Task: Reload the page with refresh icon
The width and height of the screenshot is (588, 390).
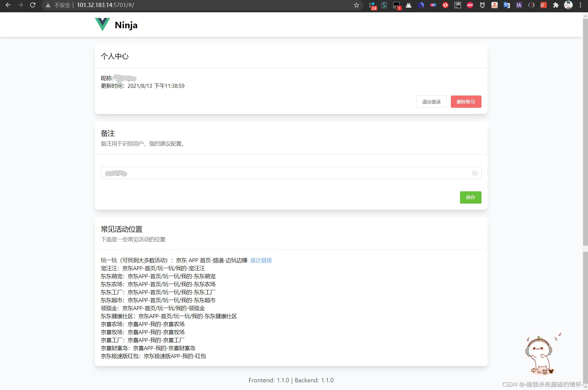Action: (x=33, y=5)
